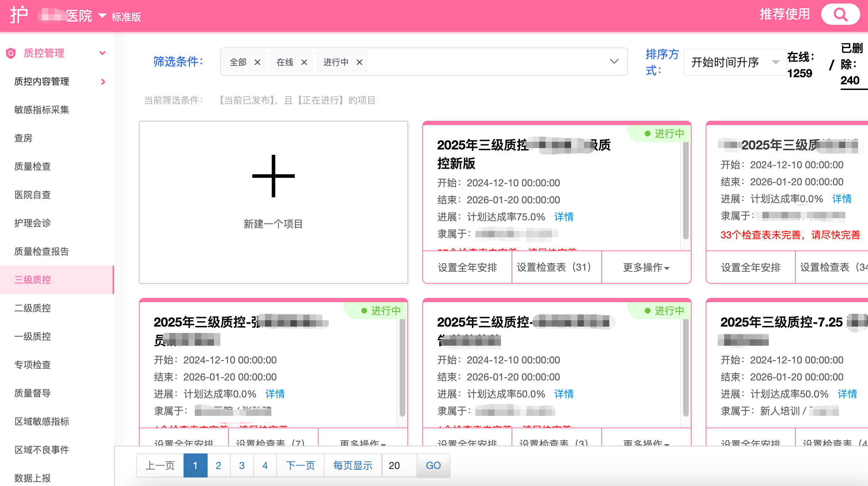This screenshot has width=868, height=486.
Task: Go to page 4
Action: pos(265,465)
